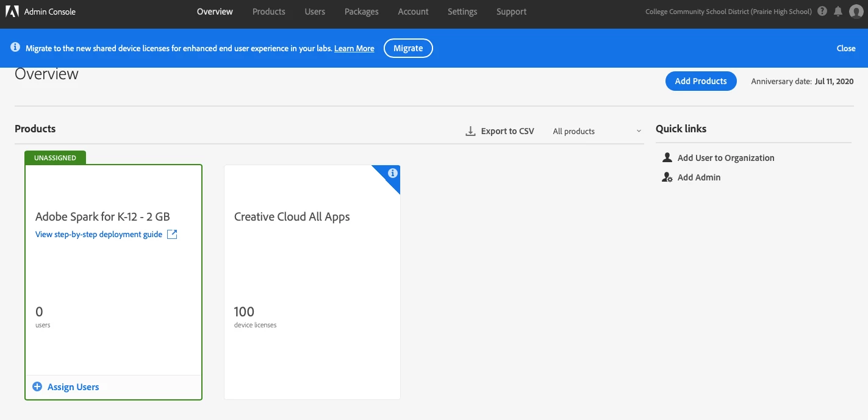
Task: Open the Packages tab
Action: 361,12
